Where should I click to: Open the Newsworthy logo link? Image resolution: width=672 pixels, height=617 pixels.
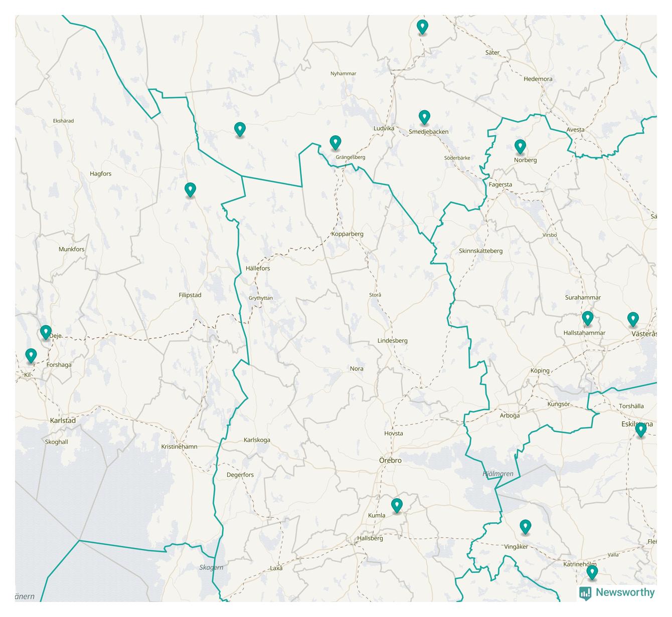coord(617,592)
